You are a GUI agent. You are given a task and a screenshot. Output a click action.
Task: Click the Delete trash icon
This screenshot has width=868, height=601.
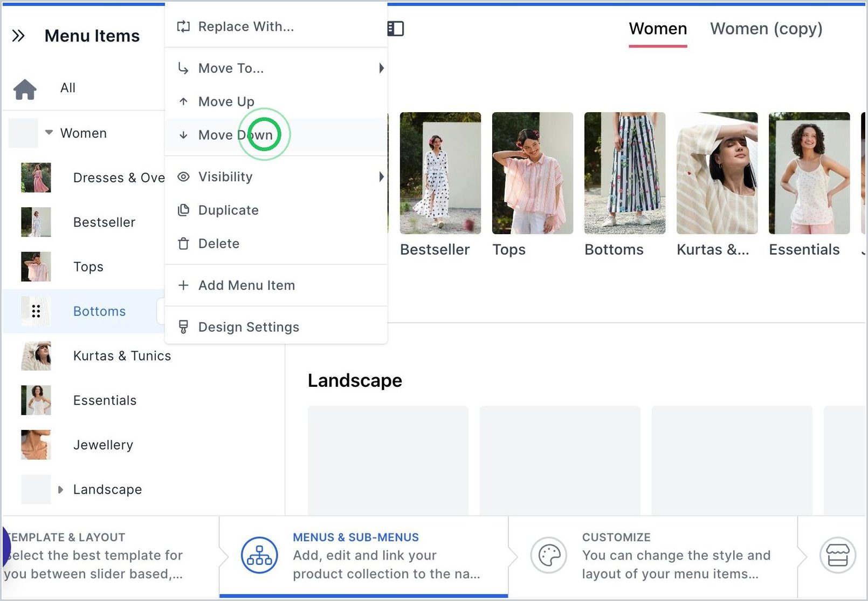(183, 244)
